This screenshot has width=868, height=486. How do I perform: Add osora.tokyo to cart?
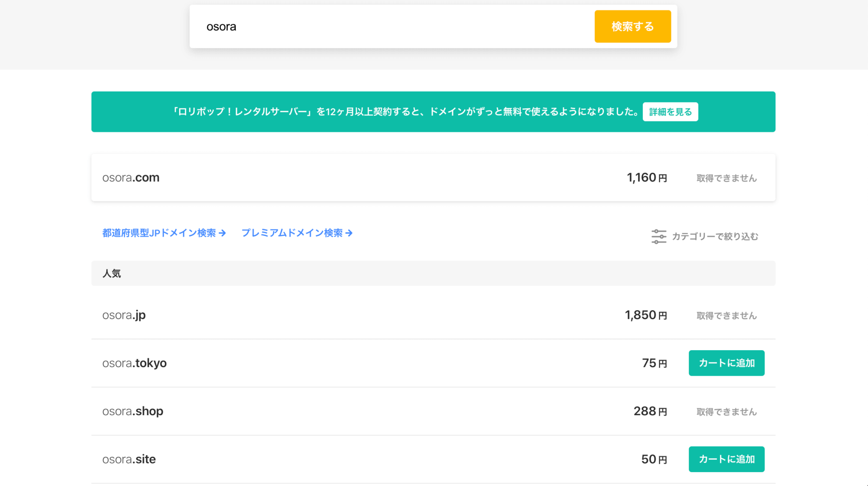[x=726, y=363]
